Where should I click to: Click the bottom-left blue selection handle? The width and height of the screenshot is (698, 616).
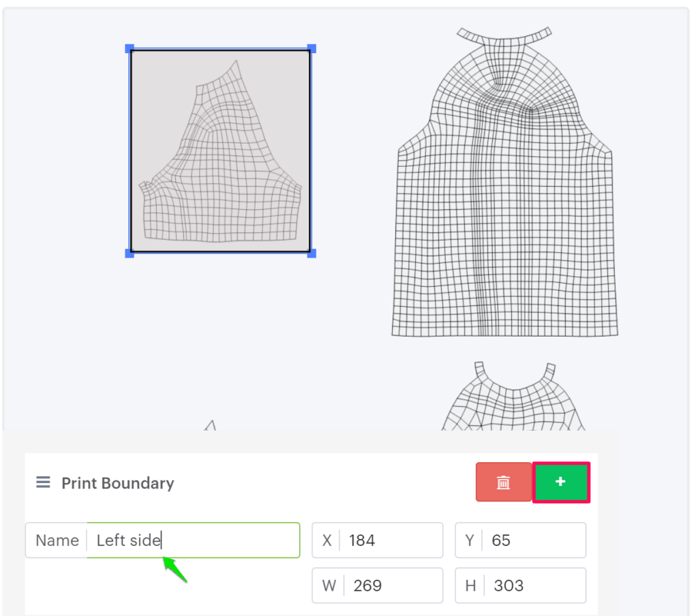coord(130,253)
